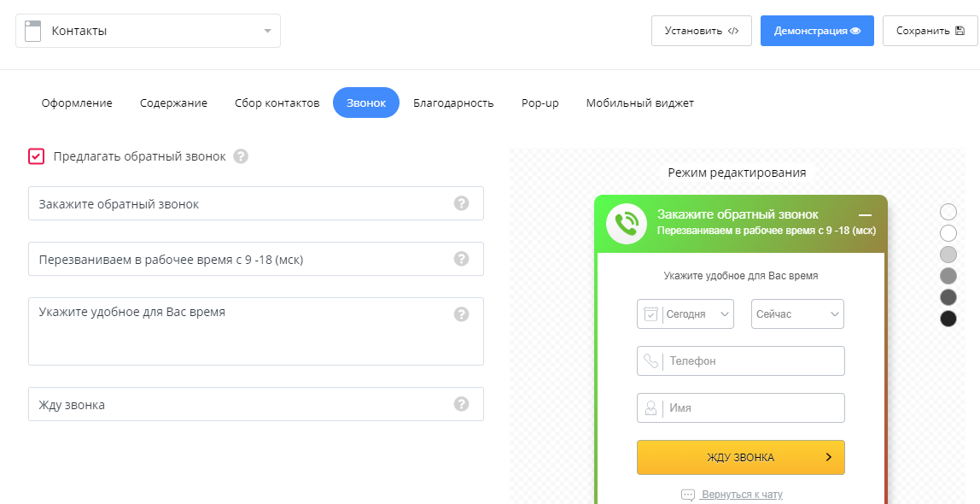This screenshot has height=504, width=980.
Task: Switch to the Pop-up tab
Action: [540, 103]
